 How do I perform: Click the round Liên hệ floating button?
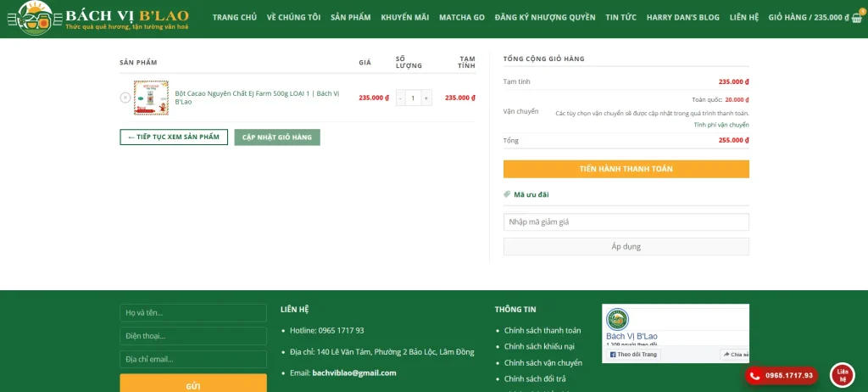point(842,374)
